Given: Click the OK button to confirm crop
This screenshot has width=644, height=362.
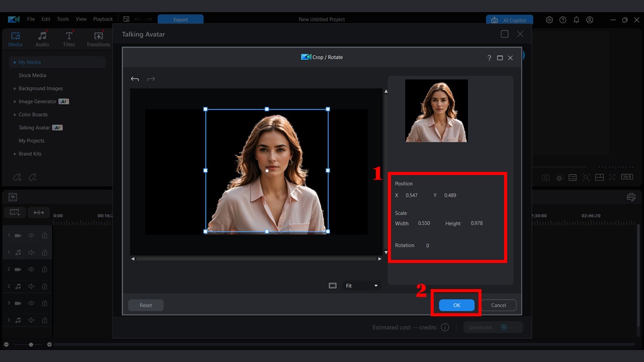Looking at the screenshot, I should 456,305.
